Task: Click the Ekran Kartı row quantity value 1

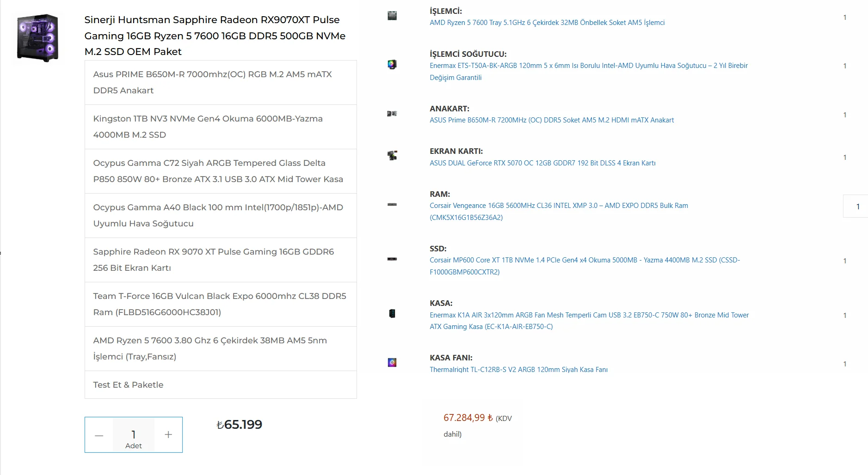Action: coord(845,157)
